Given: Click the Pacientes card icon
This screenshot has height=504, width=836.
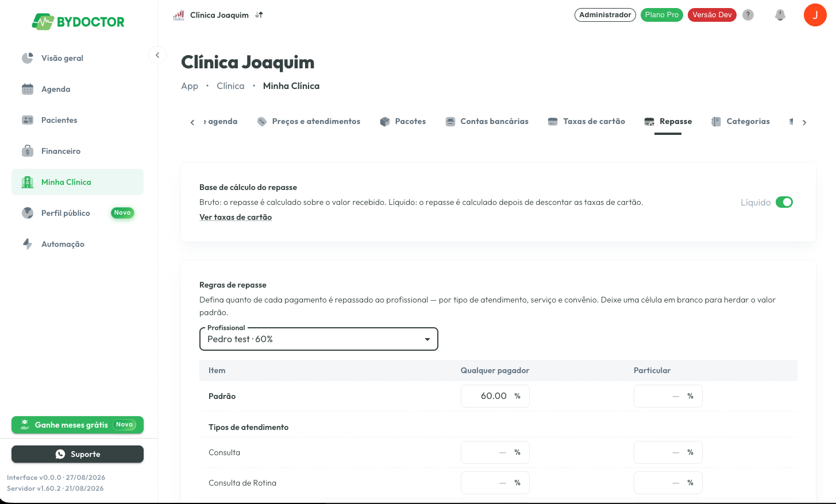Looking at the screenshot, I should [x=28, y=120].
